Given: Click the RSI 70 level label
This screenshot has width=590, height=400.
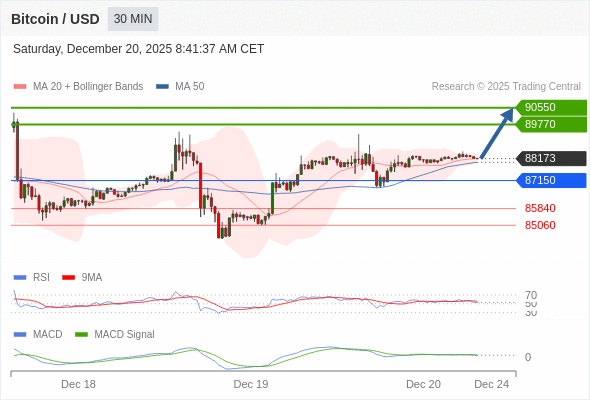Looking at the screenshot, I should coord(531,295).
